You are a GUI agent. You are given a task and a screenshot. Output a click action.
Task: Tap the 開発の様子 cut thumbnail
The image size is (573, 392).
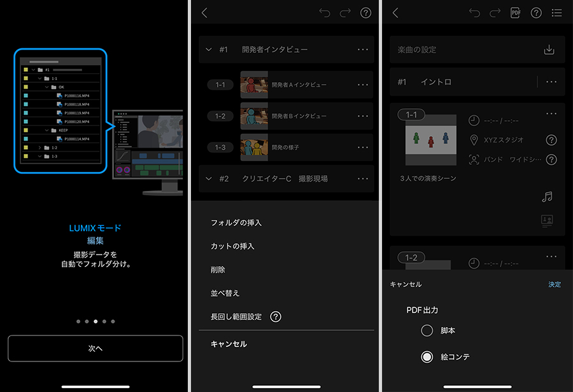click(254, 147)
